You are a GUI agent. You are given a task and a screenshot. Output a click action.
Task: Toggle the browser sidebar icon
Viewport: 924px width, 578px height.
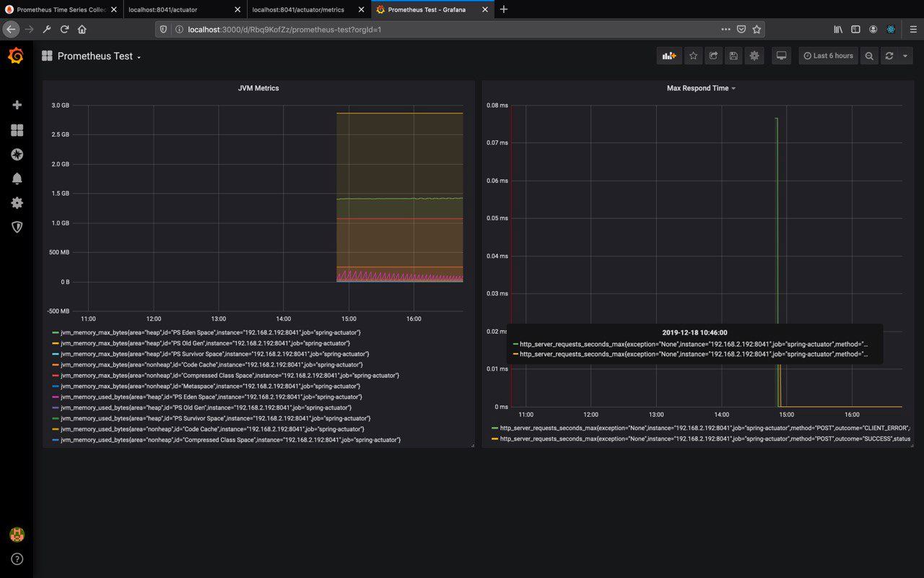855,29
